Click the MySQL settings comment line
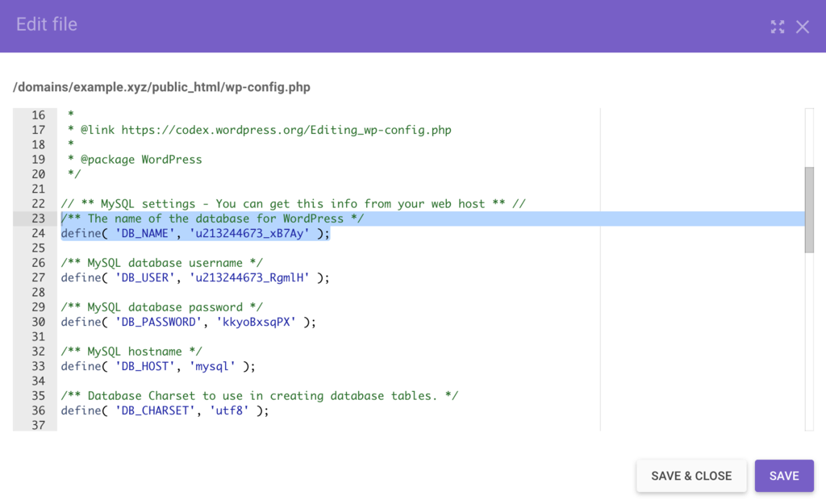Image resolution: width=826 pixels, height=504 pixels. point(293,204)
